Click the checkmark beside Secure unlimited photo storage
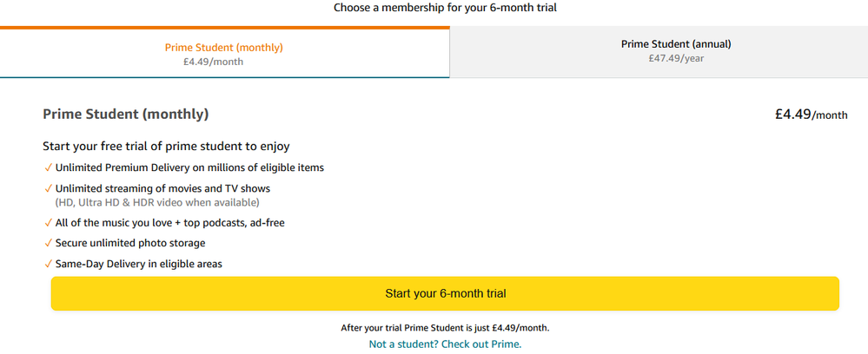The width and height of the screenshot is (868, 354). point(47,244)
